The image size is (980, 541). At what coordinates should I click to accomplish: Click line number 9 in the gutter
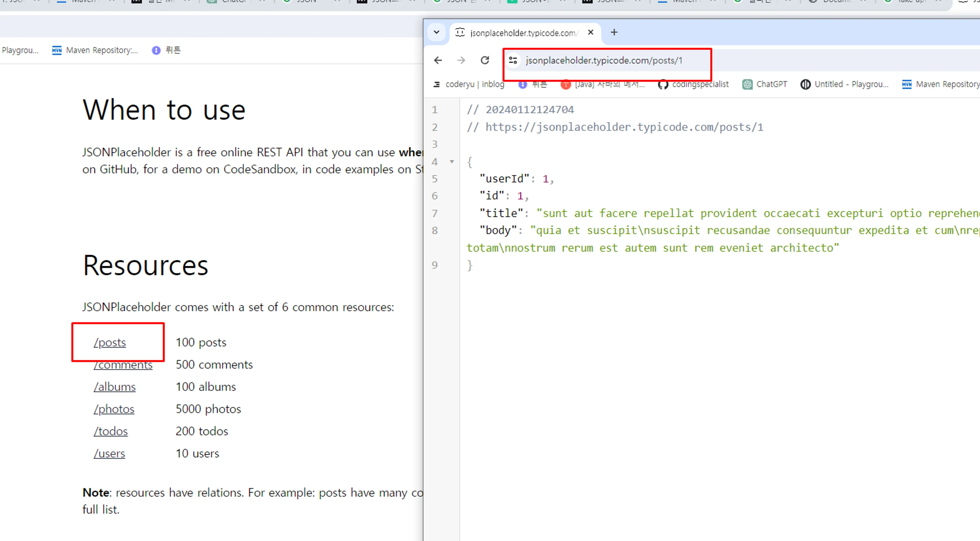pos(434,265)
